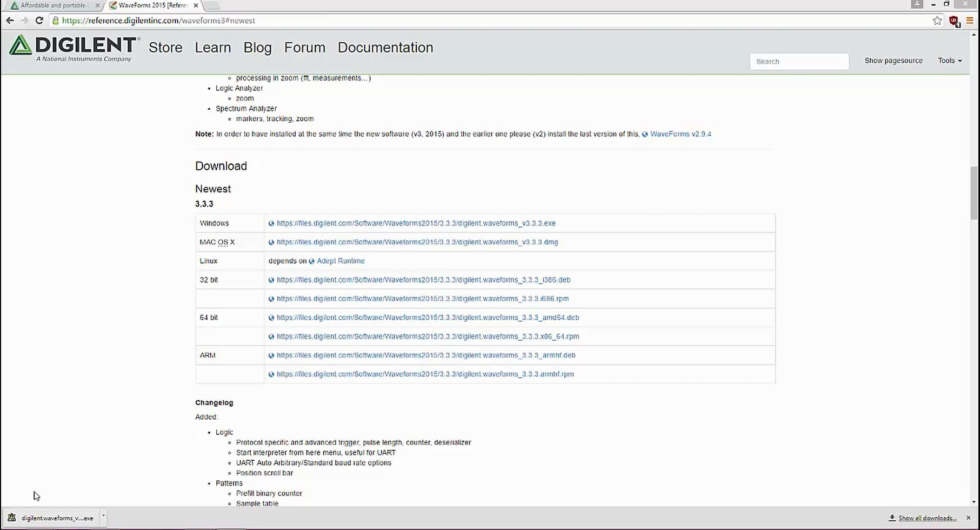The width and height of the screenshot is (980, 530).
Task: Expand the downloaded file options arrow
Action: pos(103,518)
